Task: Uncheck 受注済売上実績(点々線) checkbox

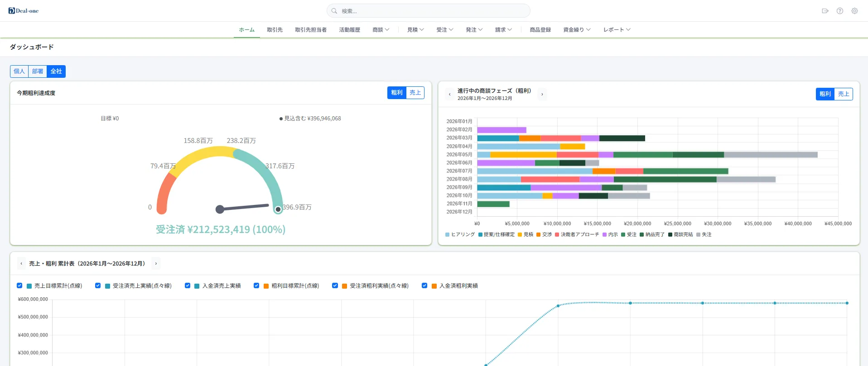Action: coord(98,285)
